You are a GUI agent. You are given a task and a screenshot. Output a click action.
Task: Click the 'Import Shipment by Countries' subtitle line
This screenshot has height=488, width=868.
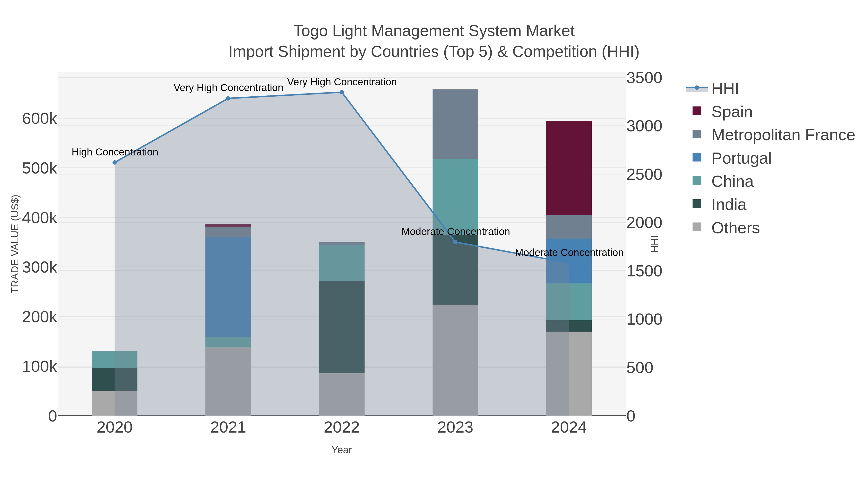tap(434, 52)
